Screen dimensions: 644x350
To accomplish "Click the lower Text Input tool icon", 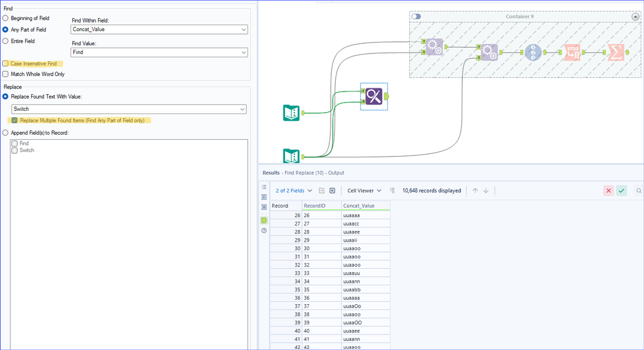I will tap(291, 156).
